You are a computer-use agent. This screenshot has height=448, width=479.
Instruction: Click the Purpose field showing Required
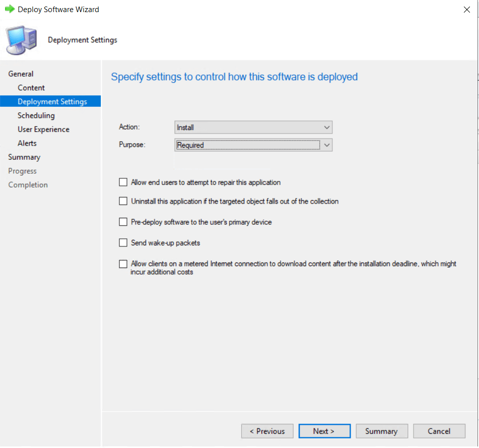coord(247,145)
